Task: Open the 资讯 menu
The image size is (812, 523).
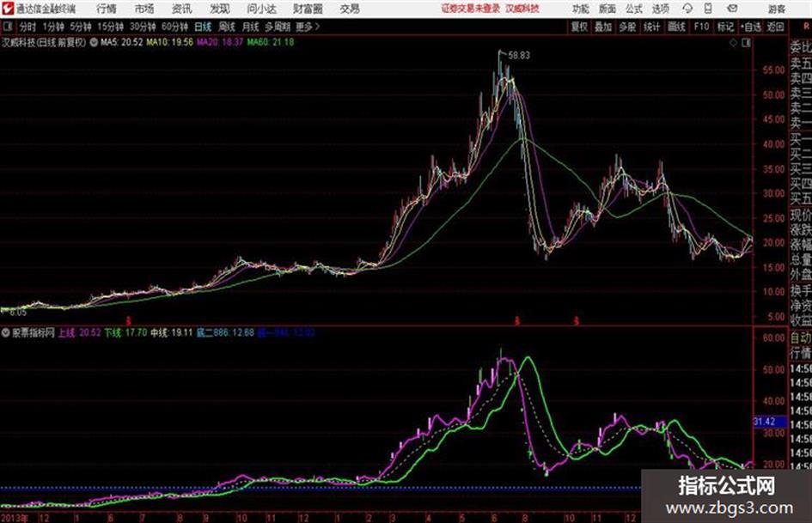Action: click(x=182, y=9)
